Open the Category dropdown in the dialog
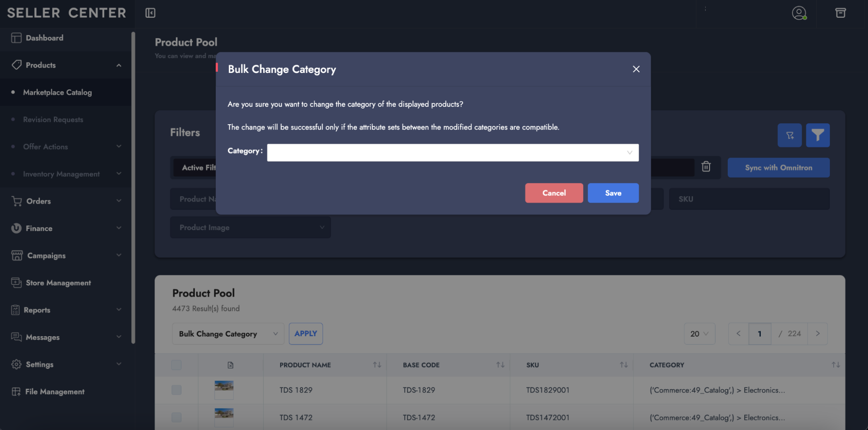Viewport: 868px width, 430px height. point(452,152)
